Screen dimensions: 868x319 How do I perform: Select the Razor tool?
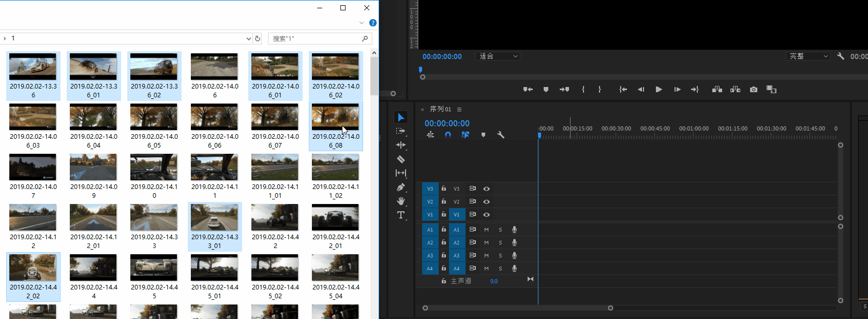coord(401,159)
